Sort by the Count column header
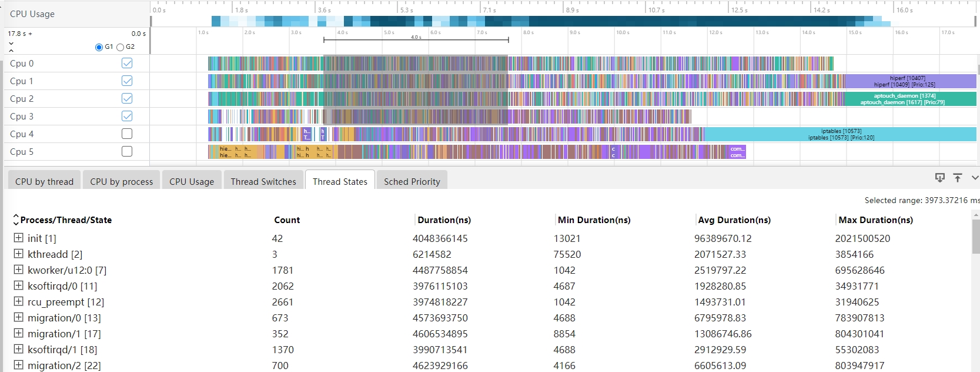Image resolution: width=980 pixels, height=372 pixels. pyautogui.click(x=287, y=220)
